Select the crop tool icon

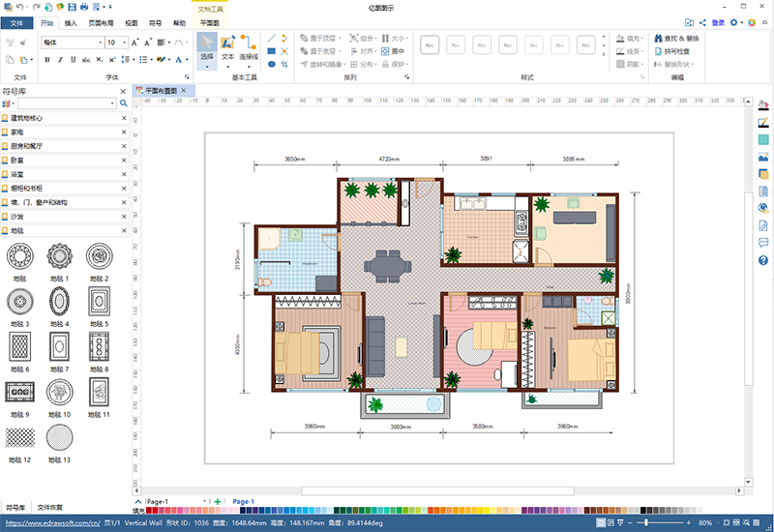pyautogui.click(x=284, y=64)
